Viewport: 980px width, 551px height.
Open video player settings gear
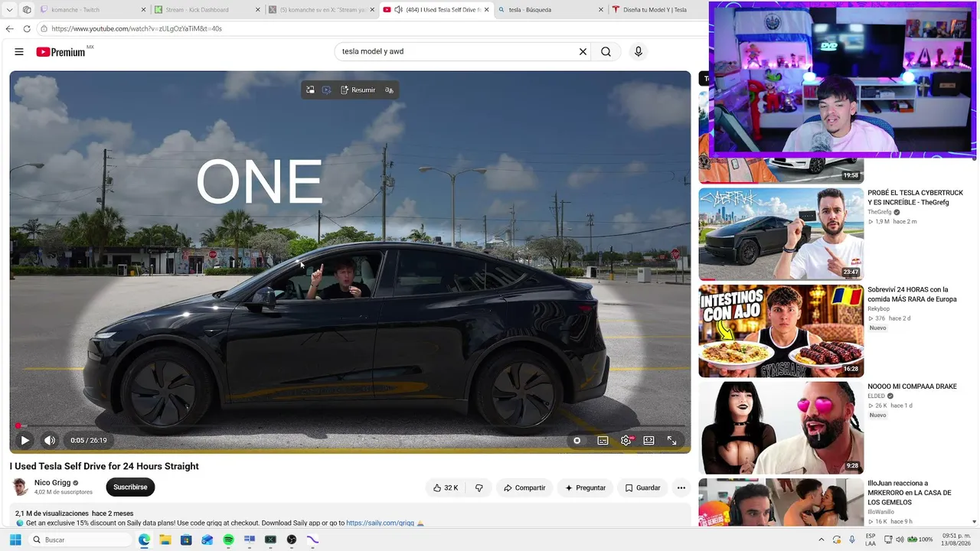pos(626,440)
